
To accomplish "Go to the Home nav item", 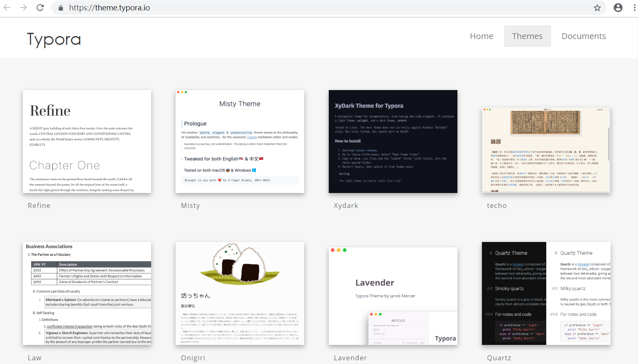I will click(x=482, y=36).
